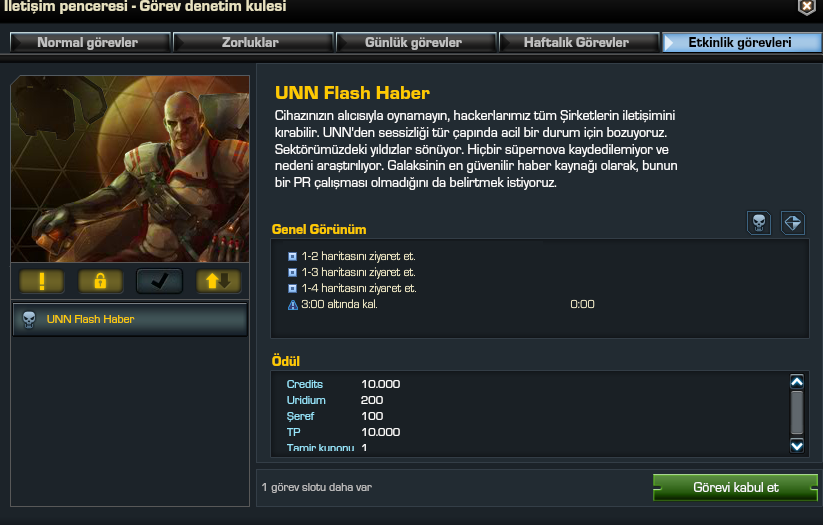Click the reward list scrollbar thumb

[x=797, y=413]
